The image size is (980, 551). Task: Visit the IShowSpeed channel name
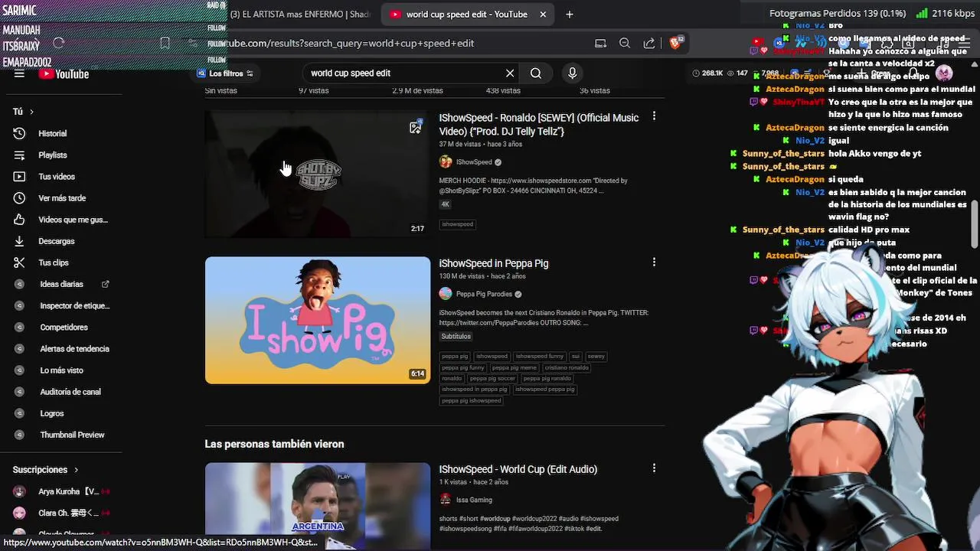(474, 162)
